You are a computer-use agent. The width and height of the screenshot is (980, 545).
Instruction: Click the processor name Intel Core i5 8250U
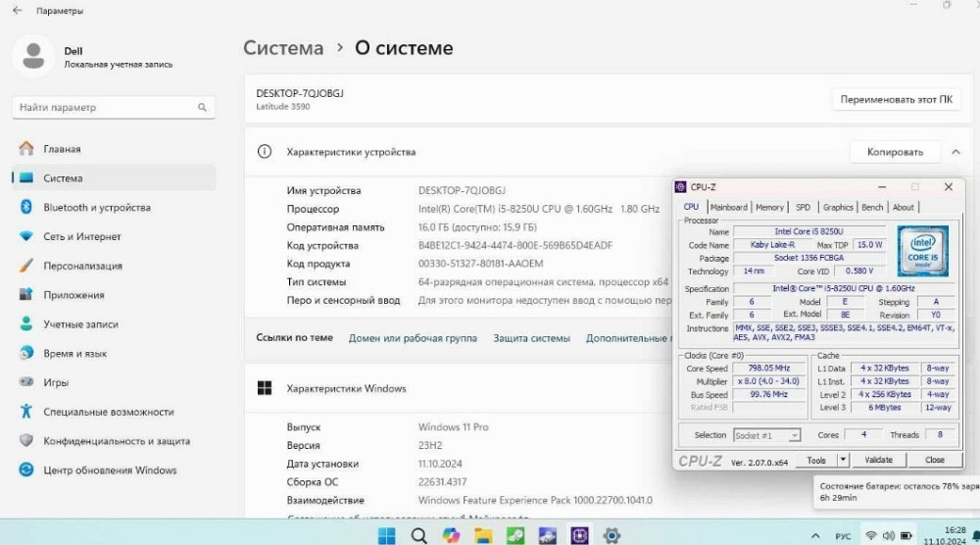click(808, 231)
